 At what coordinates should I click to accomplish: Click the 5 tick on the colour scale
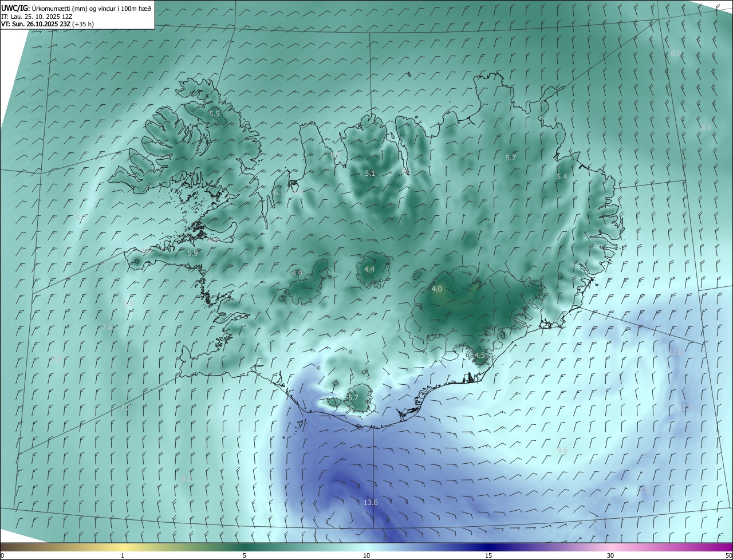click(x=245, y=555)
